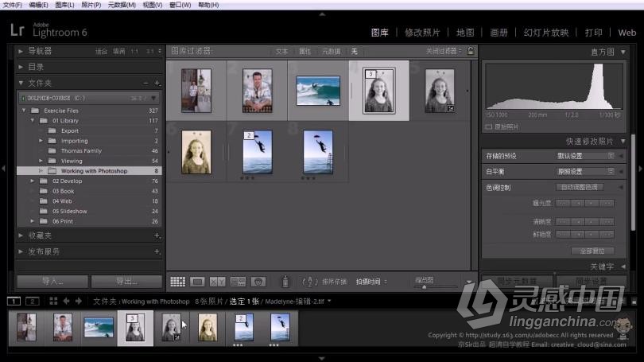Open the 照片(P) menu
644x362 pixels.
click(x=91, y=5)
